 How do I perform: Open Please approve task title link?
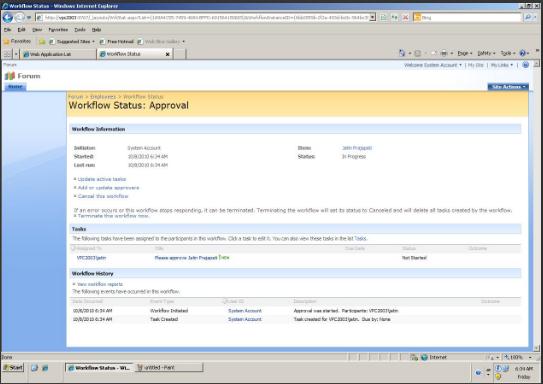click(186, 258)
